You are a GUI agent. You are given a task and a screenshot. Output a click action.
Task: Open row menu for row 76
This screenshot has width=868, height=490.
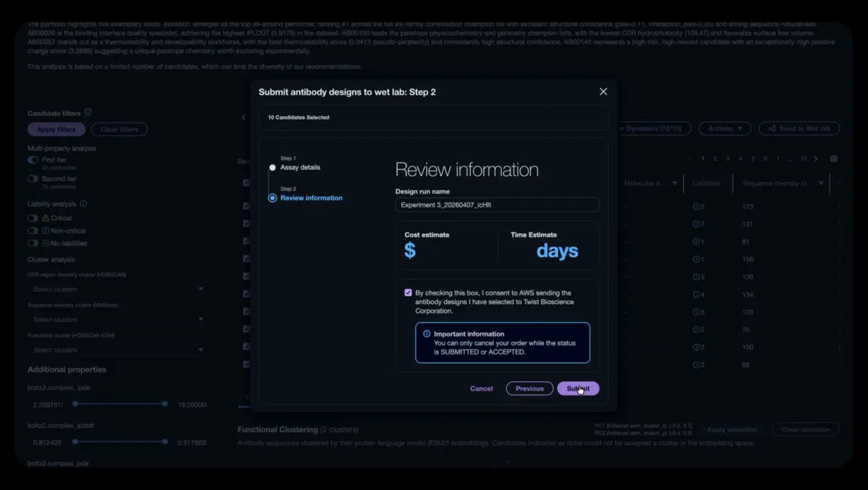tap(839, 329)
